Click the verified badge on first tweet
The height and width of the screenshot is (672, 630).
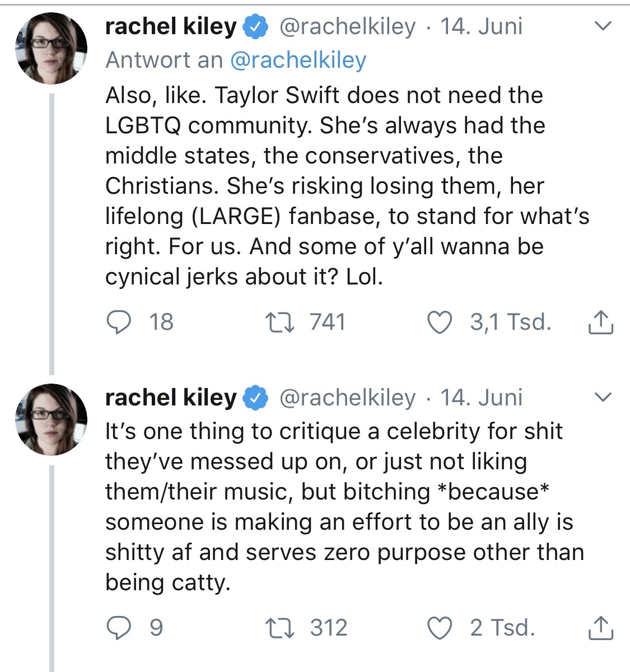255,27
